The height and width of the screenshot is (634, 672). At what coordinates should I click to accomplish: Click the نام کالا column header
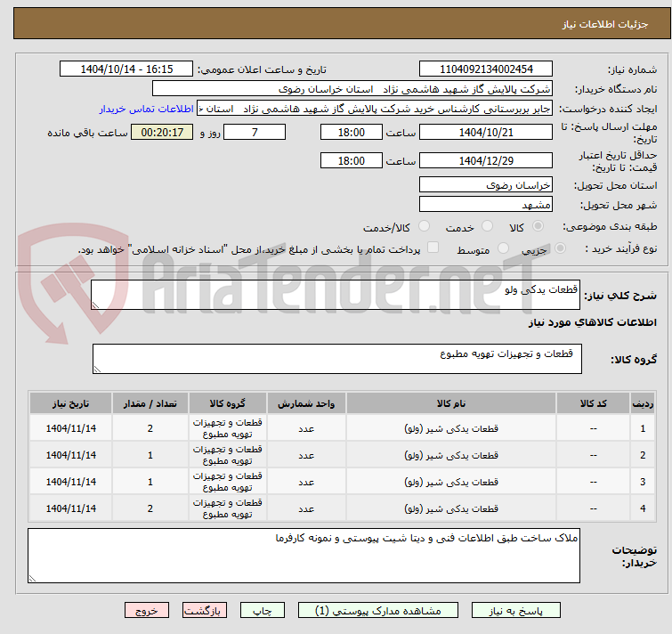click(x=451, y=403)
